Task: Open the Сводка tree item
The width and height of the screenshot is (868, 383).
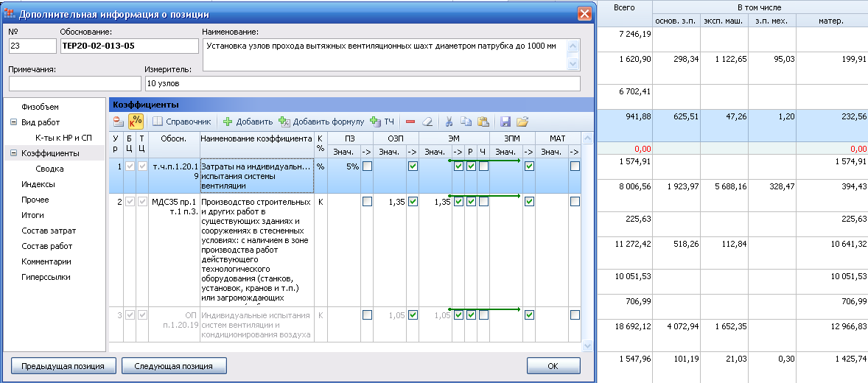Action: tap(49, 169)
